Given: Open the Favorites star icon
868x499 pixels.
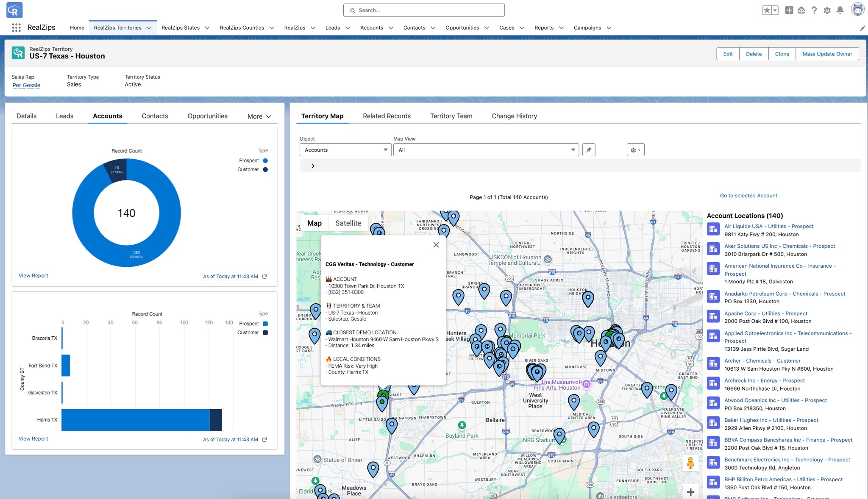Looking at the screenshot, I should [766, 10].
